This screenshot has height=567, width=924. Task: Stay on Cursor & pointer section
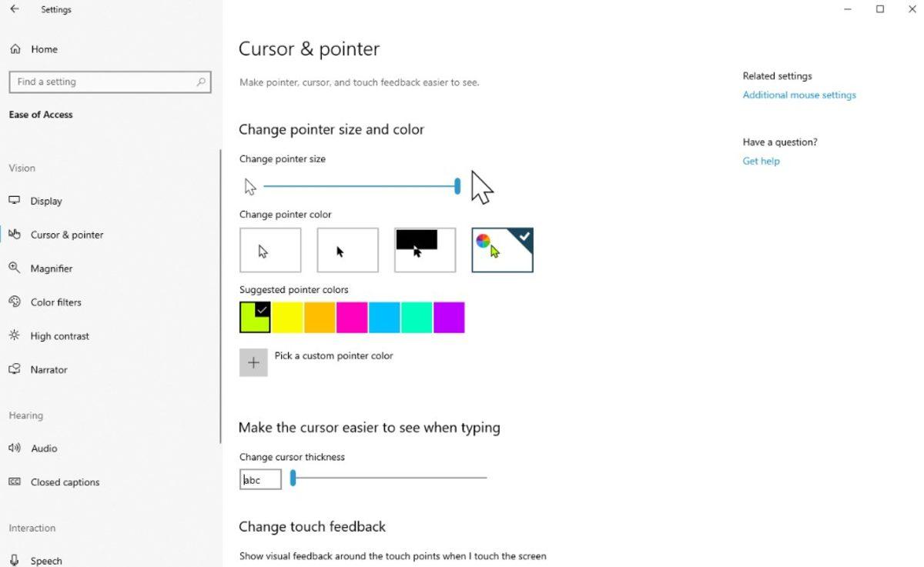coord(65,235)
